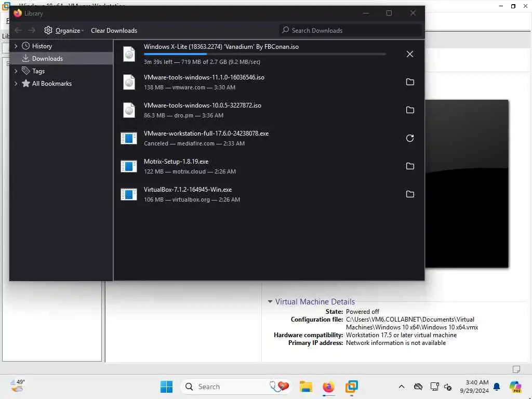This screenshot has height=399, width=532.
Task: Go forward in the Library window
Action: coord(32,31)
